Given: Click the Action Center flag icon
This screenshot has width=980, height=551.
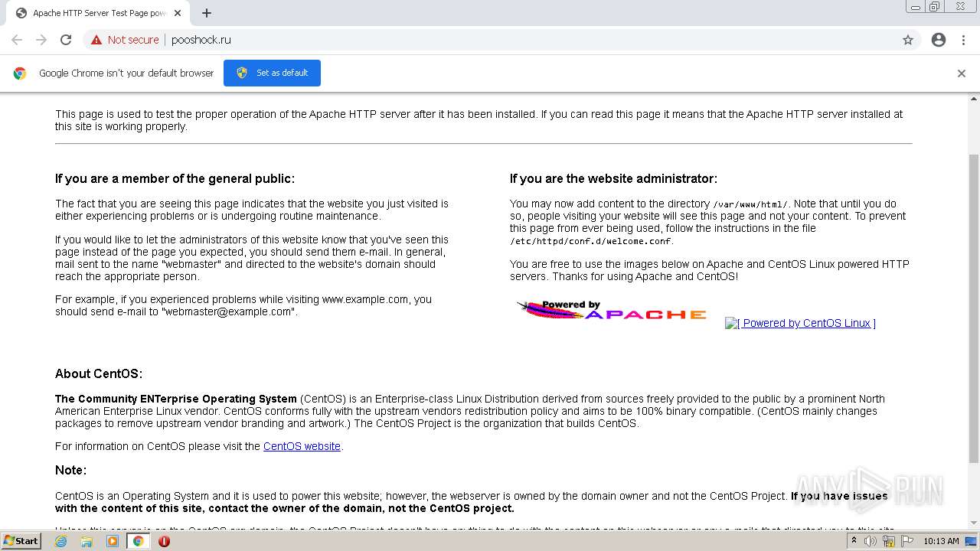Looking at the screenshot, I should (x=907, y=541).
